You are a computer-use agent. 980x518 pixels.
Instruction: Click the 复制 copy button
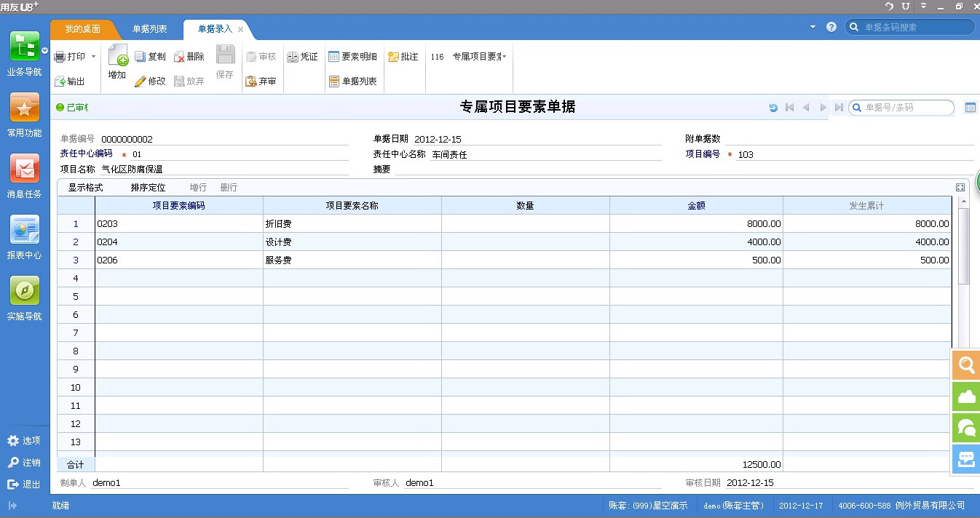[x=150, y=57]
